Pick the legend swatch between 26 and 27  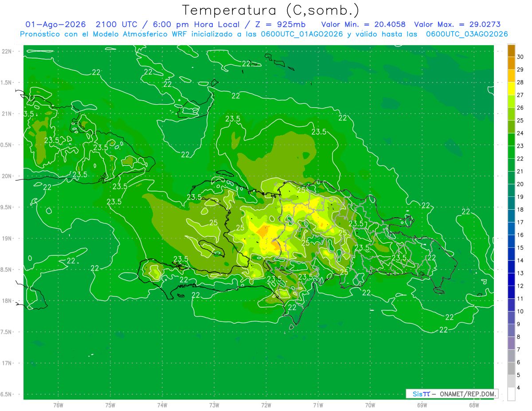(511, 102)
